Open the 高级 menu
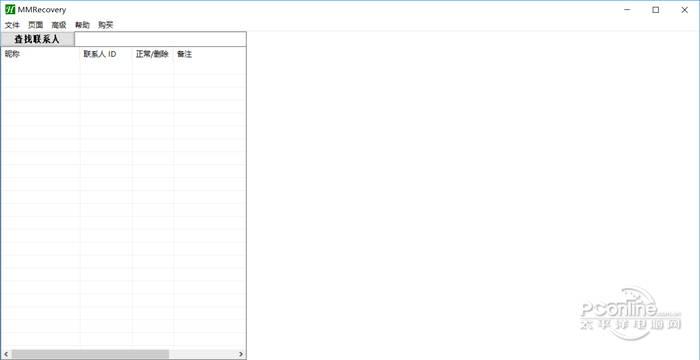The height and width of the screenshot is (360, 700). (x=58, y=25)
